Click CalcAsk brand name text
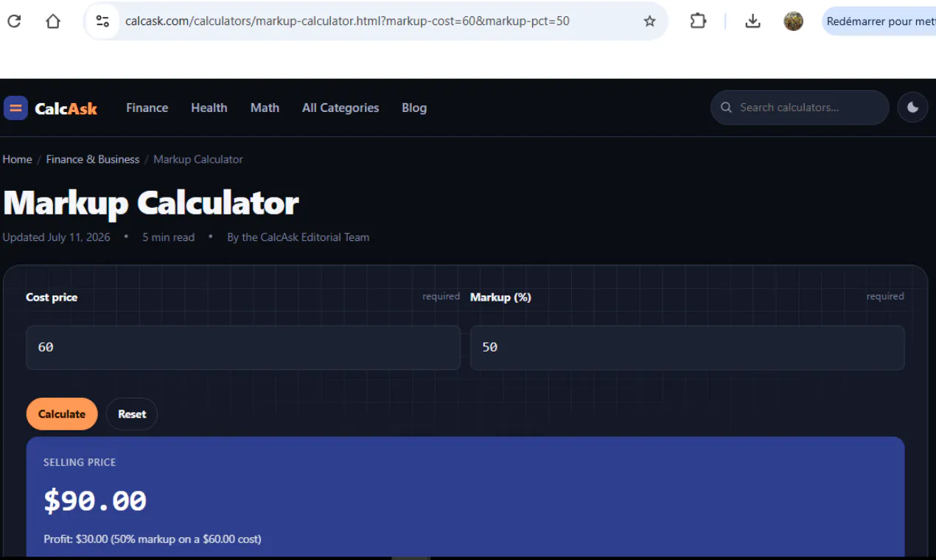The width and height of the screenshot is (936, 560). [66, 108]
